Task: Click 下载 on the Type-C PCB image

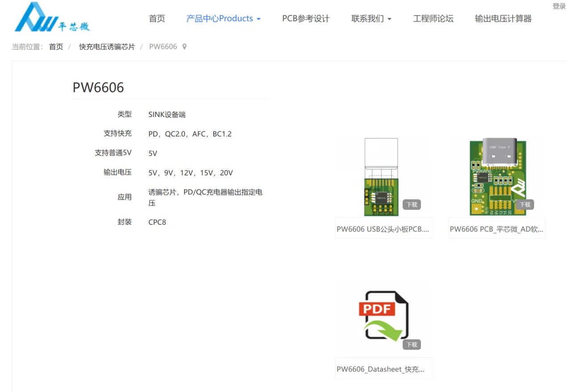Action: coord(525,204)
